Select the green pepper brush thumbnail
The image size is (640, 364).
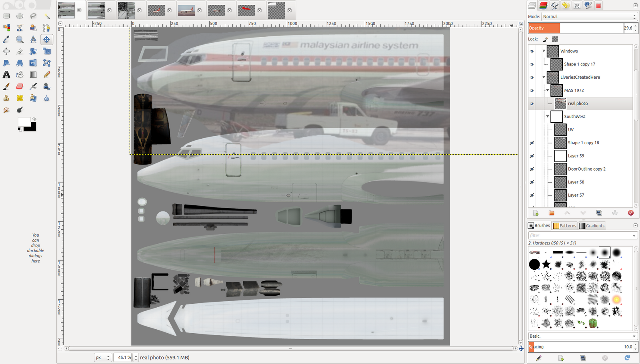593,323
